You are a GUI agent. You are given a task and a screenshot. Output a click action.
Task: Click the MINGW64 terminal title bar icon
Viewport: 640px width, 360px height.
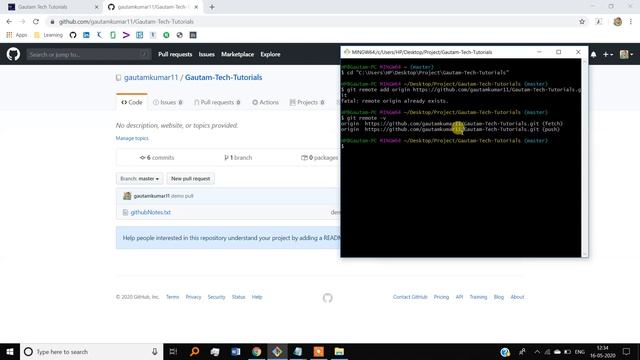pyautogui.click(x=347, y=52)
